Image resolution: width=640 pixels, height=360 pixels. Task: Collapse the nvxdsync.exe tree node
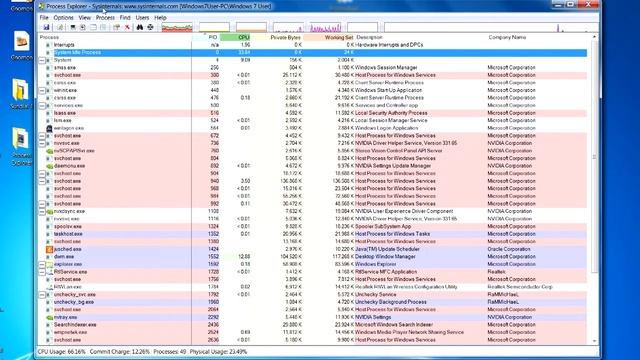[x=42, y=211]
